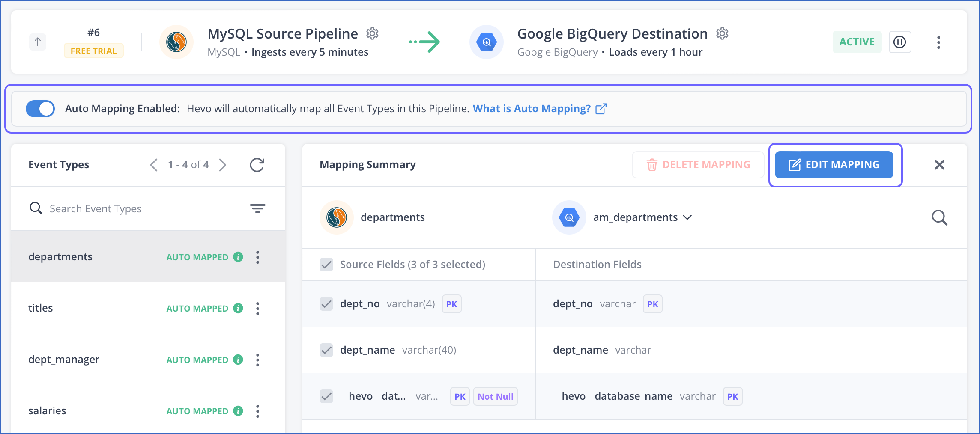Viewport: 980px width, 434px height.
Task: Uncheck the dept_name source field
Action: 326,350
